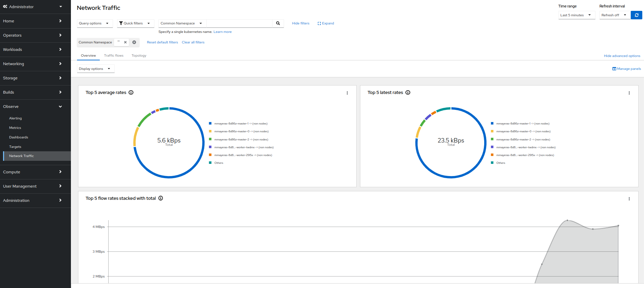Switch to the Topology tab
The image size is (644, 288).
139,56
